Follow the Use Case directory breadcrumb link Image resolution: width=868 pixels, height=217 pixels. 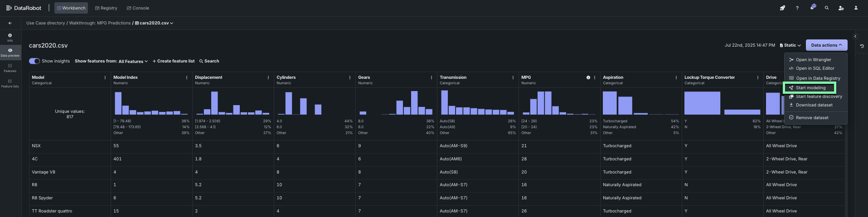click(x=45, y=23)
